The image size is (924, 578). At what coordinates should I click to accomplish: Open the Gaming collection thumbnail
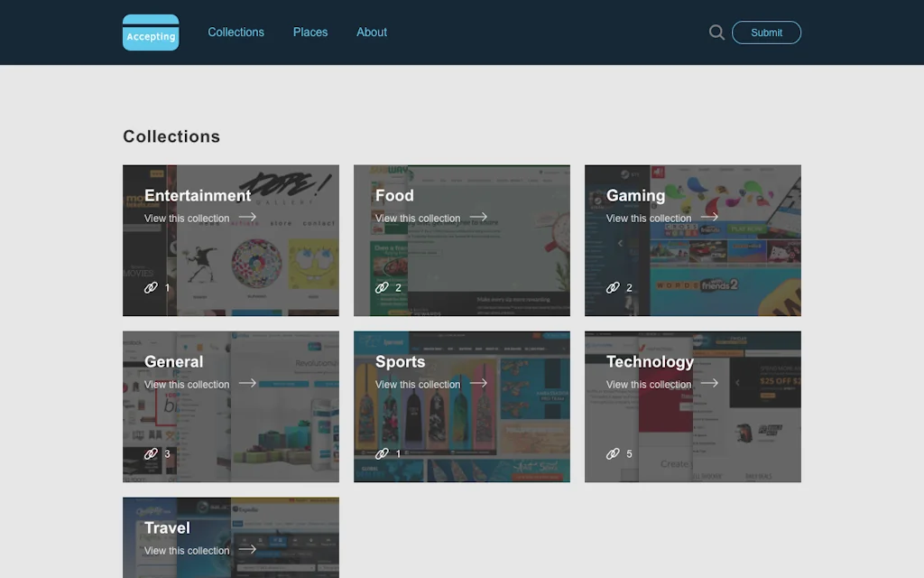[x=693, y=240]
